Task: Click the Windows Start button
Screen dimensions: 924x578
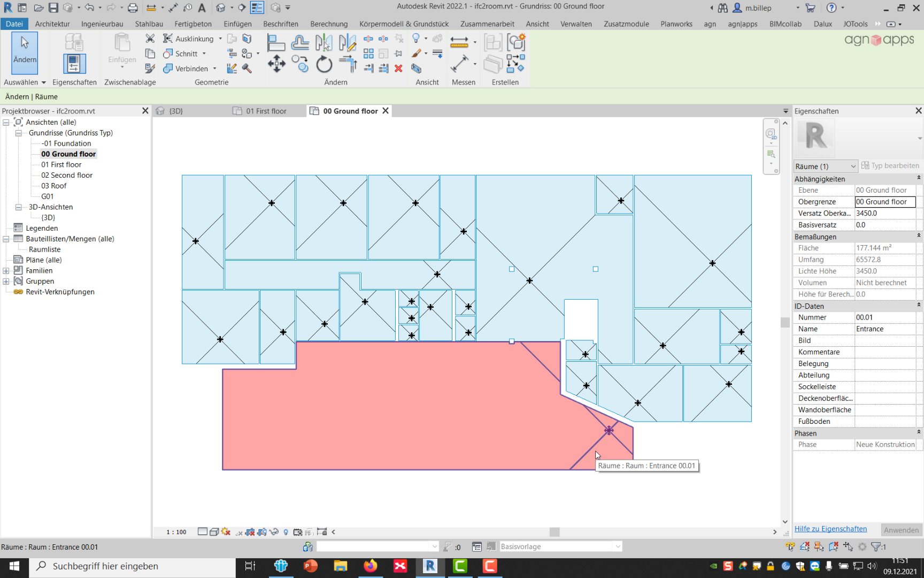Action: 14,566
